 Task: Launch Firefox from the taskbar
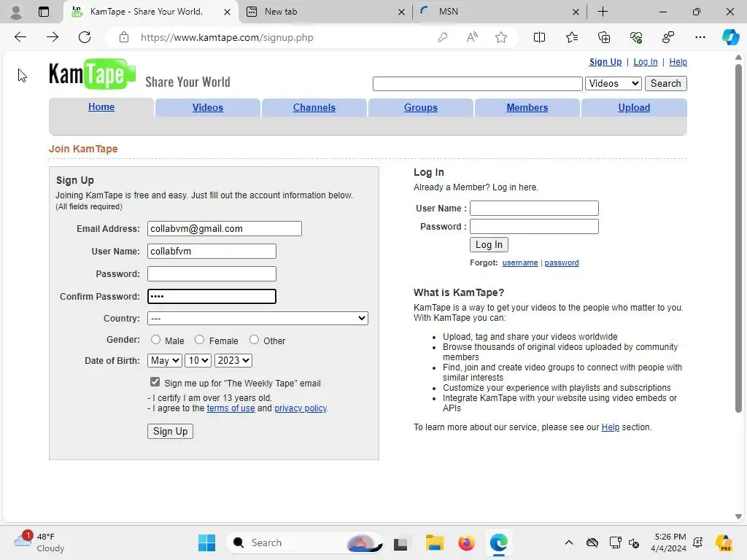466,542
